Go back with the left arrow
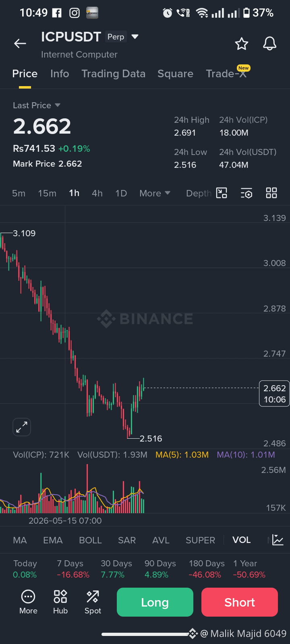This screenshot has height=644, width=290. pos(20,43)
